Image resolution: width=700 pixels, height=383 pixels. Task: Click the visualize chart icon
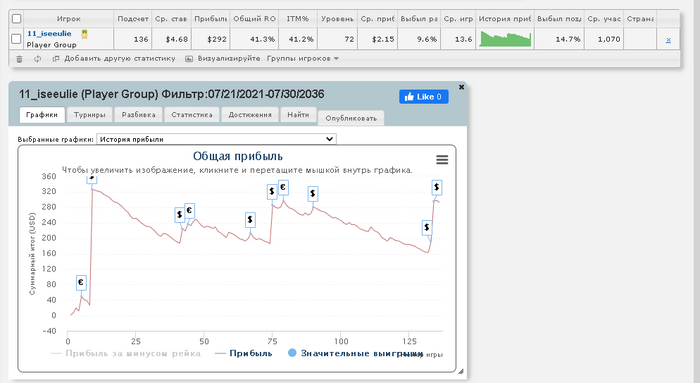click(x=189, y=58)
